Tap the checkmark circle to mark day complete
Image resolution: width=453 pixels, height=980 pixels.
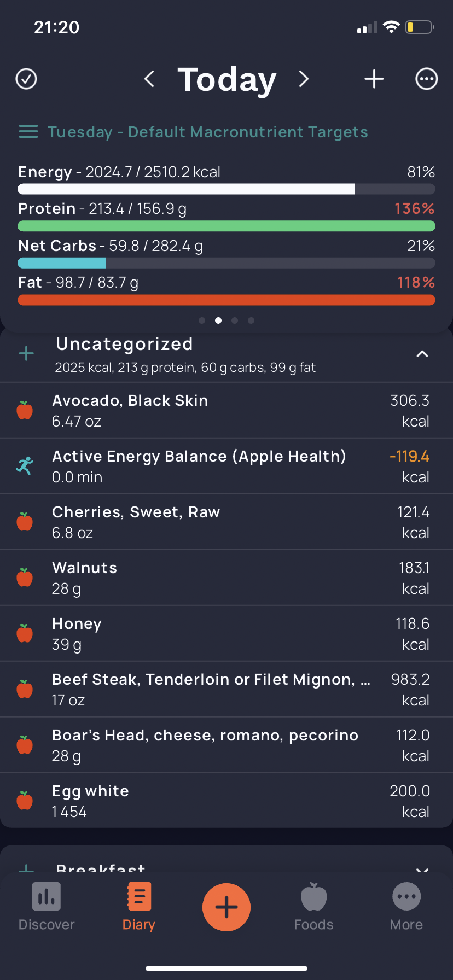coord(26,79)
